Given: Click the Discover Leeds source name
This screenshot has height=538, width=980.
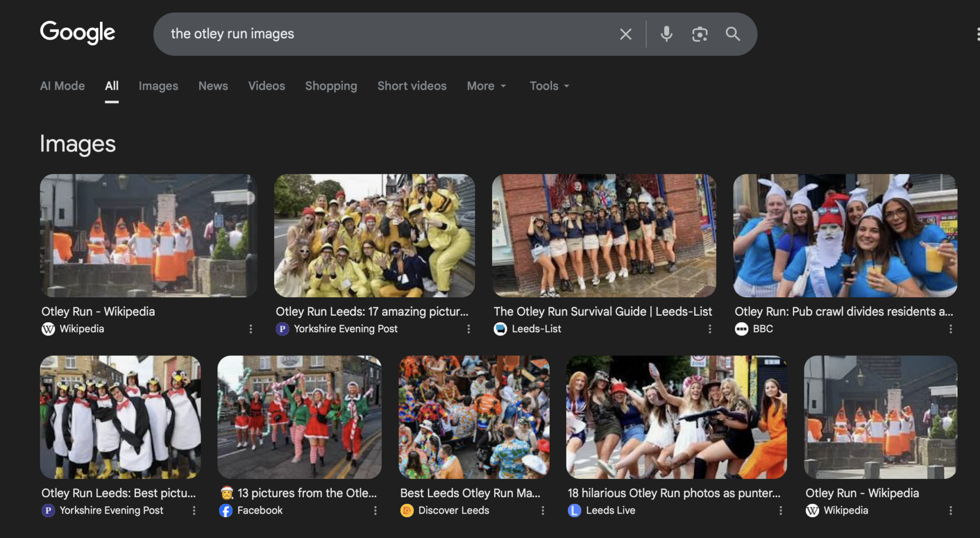Looking at the screenshot, I should (x=454, y=510).
